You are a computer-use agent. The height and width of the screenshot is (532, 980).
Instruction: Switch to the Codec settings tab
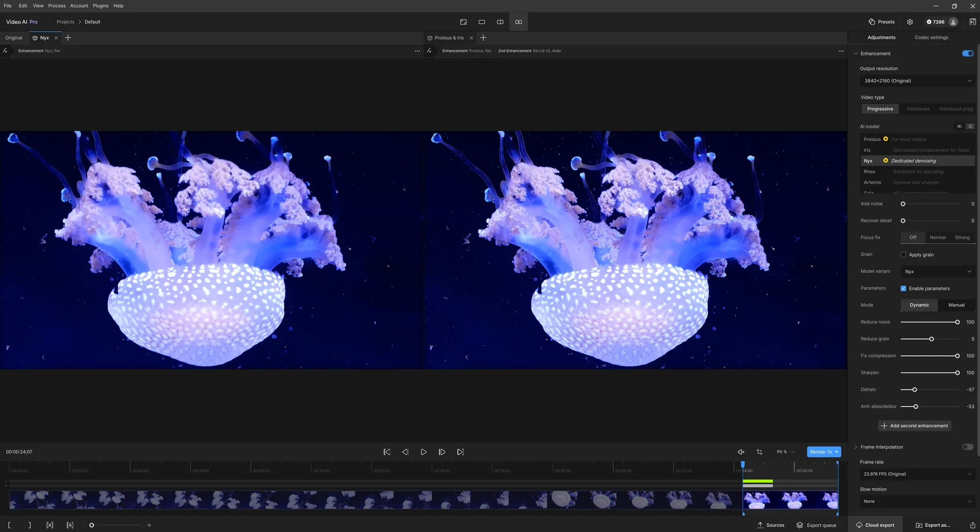(x=931, y=37)
